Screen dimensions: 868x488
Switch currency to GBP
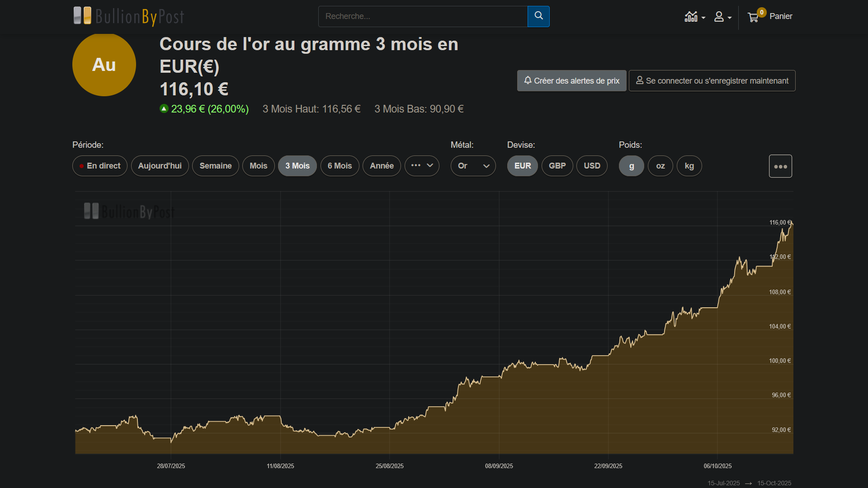[x=557, y=166]
